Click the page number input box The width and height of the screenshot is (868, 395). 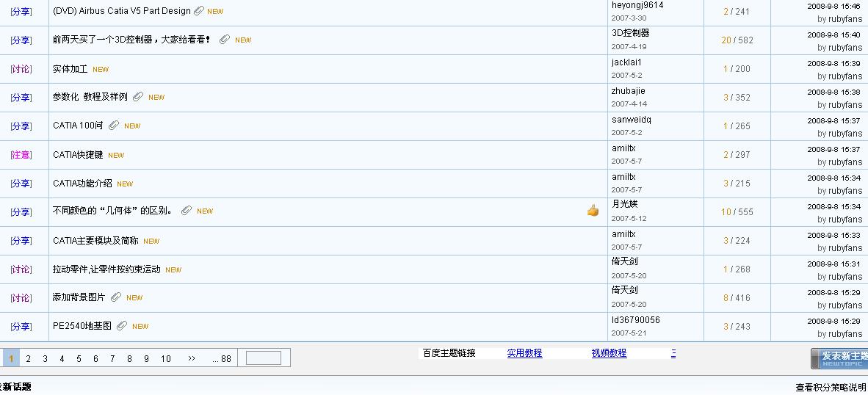[264, 358]
